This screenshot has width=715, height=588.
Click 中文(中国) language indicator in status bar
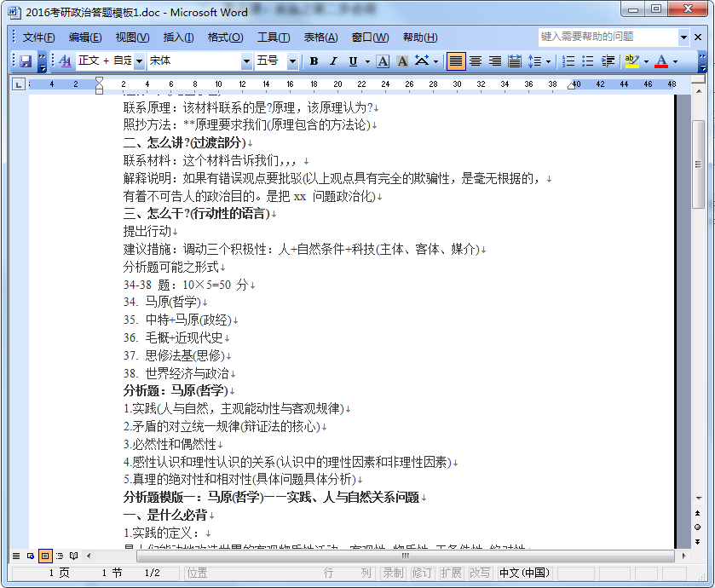pyautogui.click(x=524, y=573)
